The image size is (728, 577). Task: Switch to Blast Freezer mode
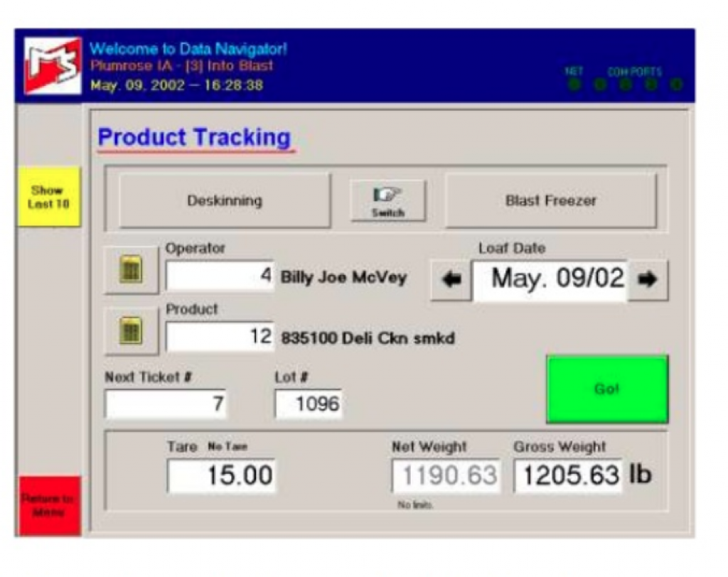552,200
